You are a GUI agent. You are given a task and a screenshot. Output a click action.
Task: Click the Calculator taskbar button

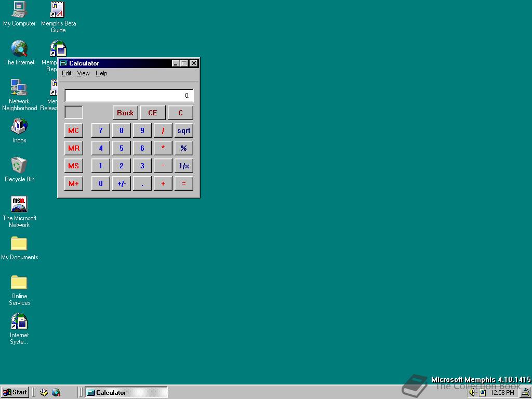coord(126,393)
